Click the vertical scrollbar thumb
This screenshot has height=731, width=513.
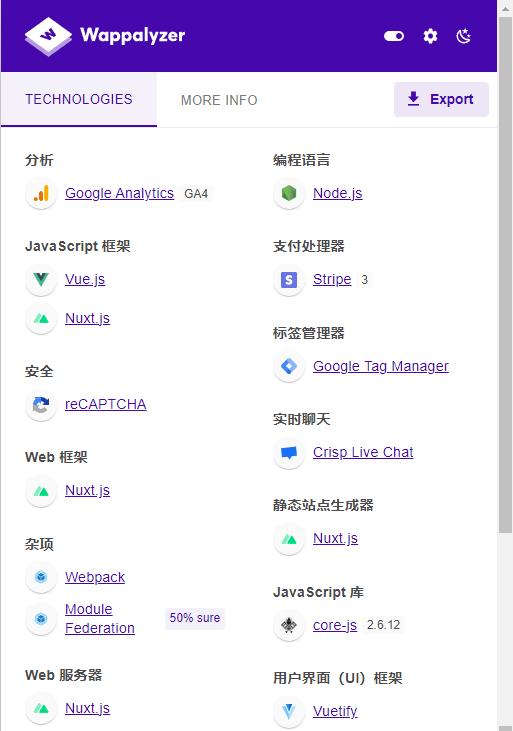[505, 275]
